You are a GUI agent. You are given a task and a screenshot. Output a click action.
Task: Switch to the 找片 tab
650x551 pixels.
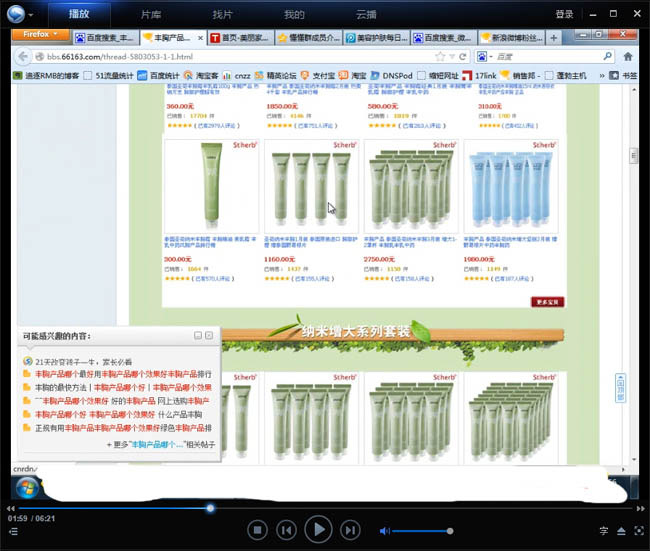(223, 15)
